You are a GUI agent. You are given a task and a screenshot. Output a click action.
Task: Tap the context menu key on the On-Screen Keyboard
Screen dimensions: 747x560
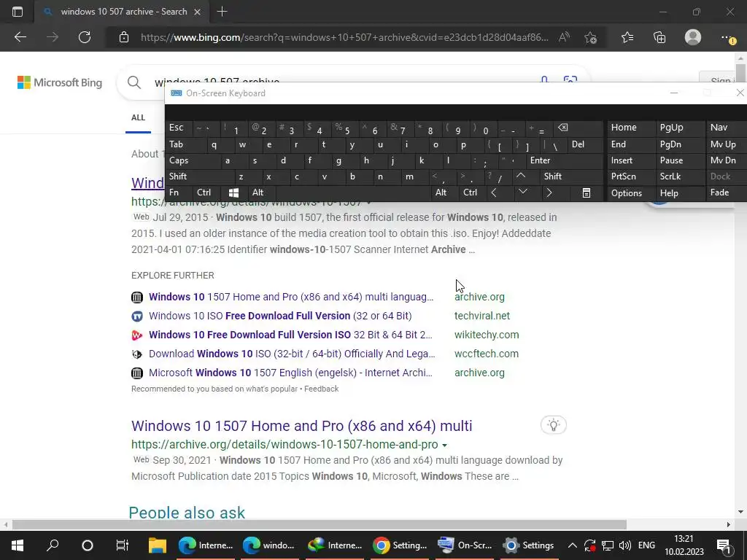pyautogui.click(x=587, y=192)
